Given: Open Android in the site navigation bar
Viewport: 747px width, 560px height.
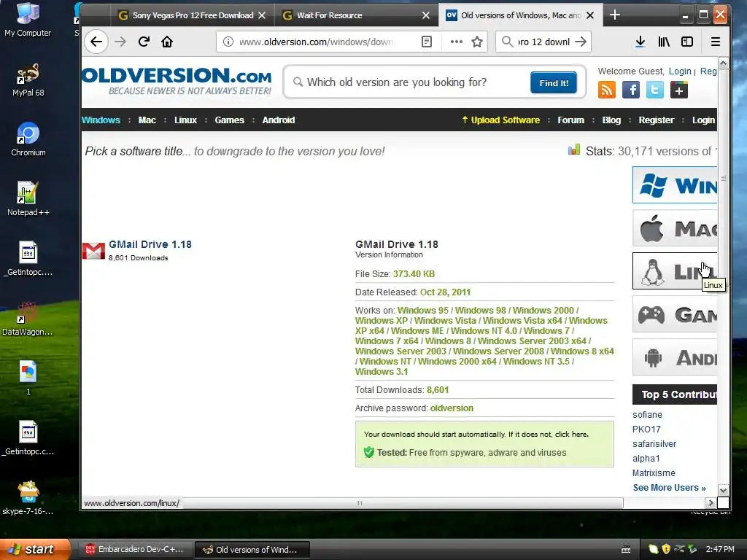Looking at the screenshot, I should point(279,120).
